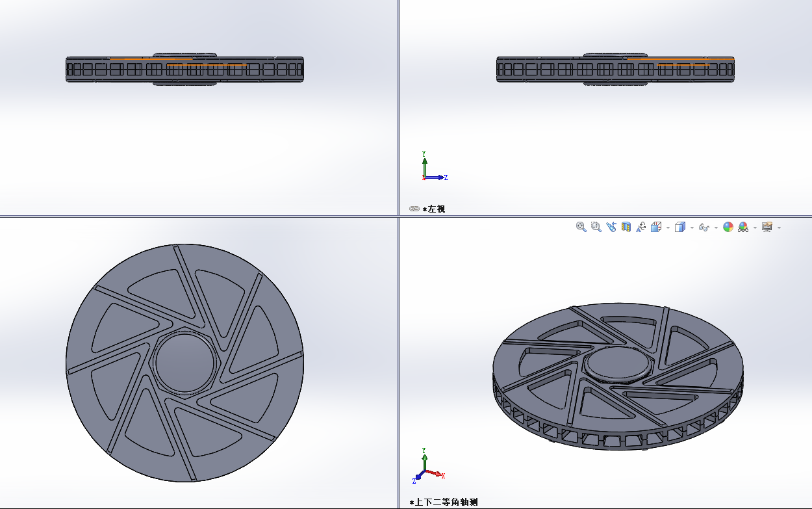Click the Edit Appearance color ball

point(728,227)
